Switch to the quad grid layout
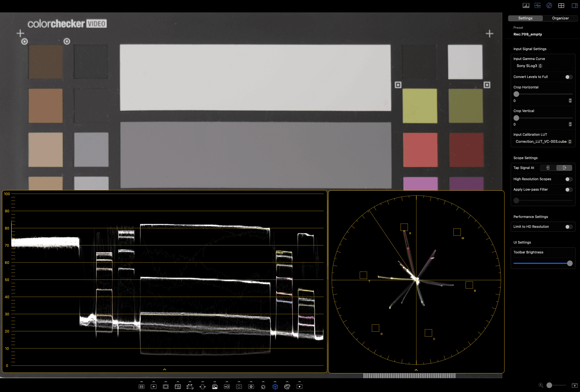Image resolution: width=580 pixels, height=392 pixels. pos(561,5)
